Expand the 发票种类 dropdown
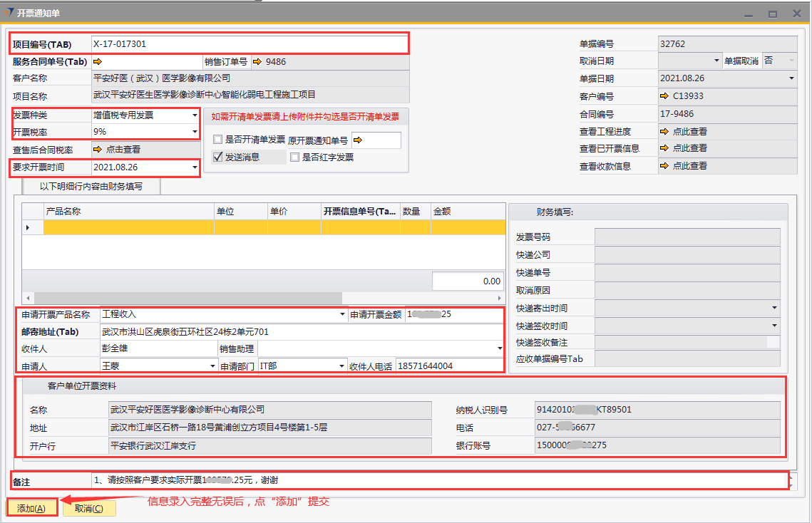The height and width of the screenshot is (523, 812). [x=193, y=115]
